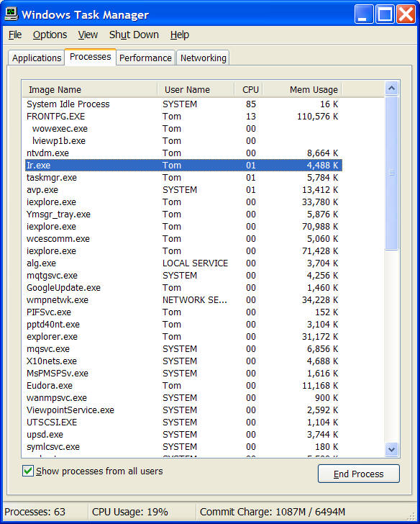The image size is (420, 524).
Task: Sort by Image Name column header
Action: coord(90,89)
